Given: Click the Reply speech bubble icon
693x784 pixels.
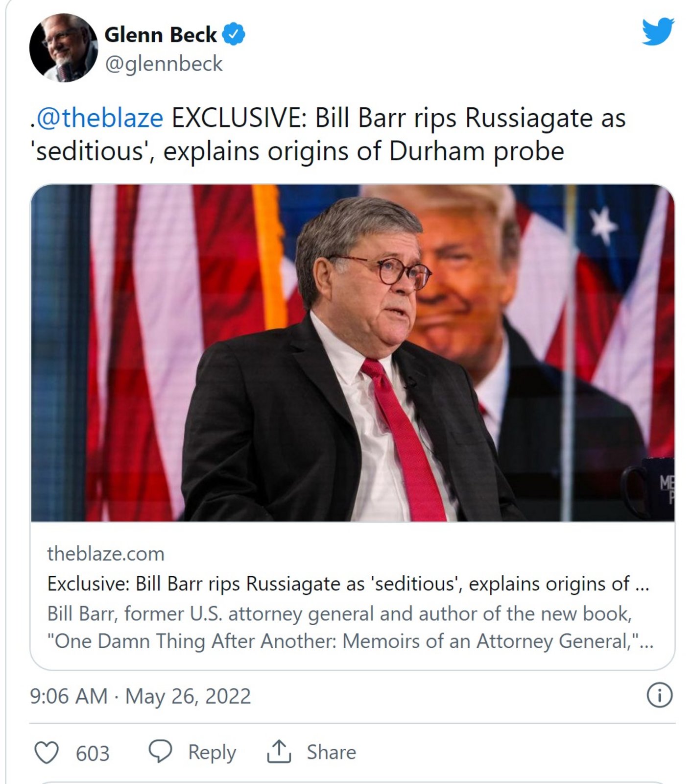Looking at the screenshot, I should 160,752.
